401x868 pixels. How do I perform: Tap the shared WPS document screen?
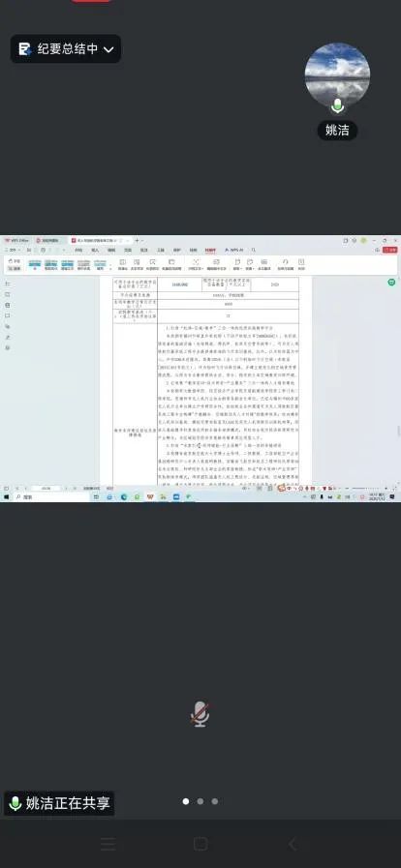point(200,369)
